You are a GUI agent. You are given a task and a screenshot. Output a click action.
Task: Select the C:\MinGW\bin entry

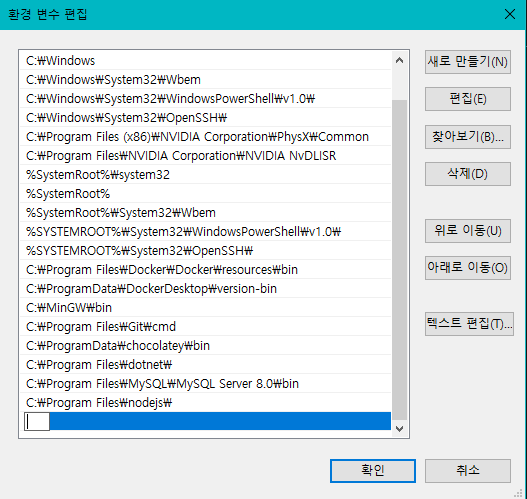coord(205,307)
